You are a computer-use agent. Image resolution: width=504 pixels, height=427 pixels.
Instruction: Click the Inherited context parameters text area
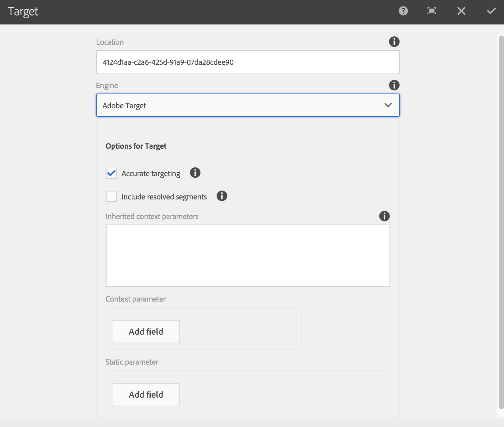(x=247, y=256)
